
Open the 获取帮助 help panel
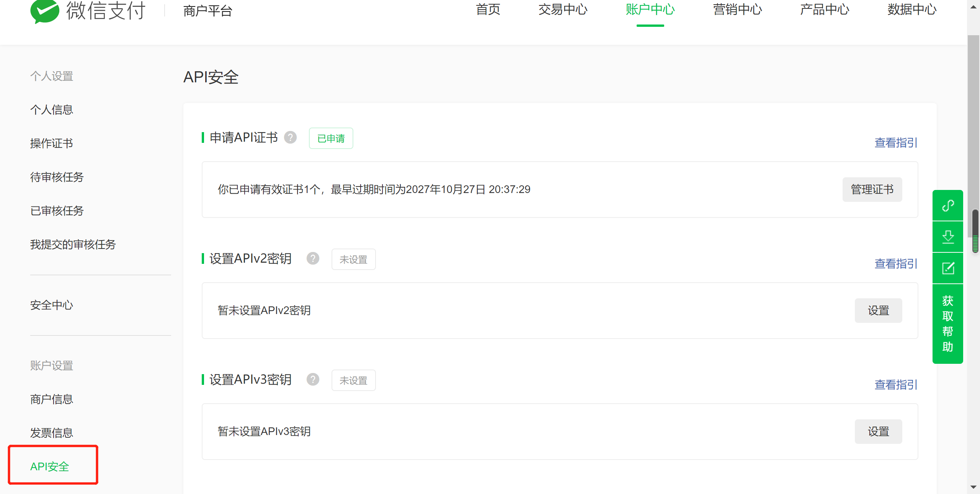point(948,324)
